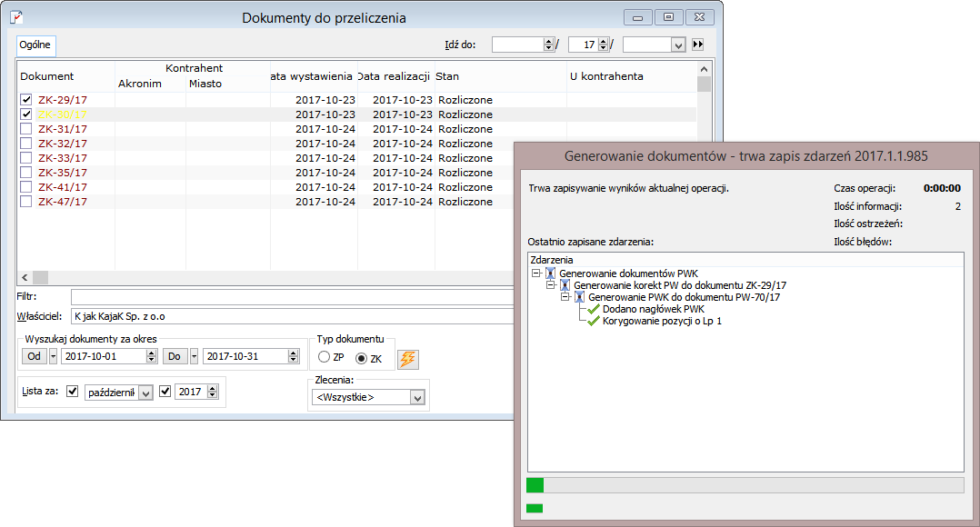The width and height of the screenshot is (980, 527).
Task: Select the ZK-47/17 document row text
Action: click(x=63, y=202)
